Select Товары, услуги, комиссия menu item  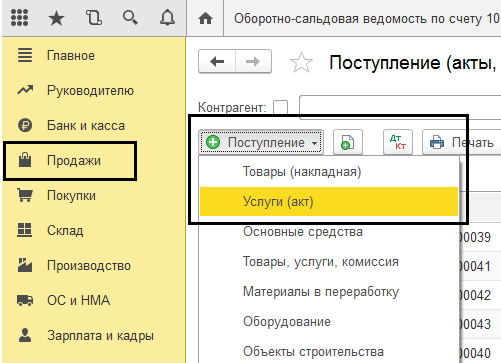[329, 262]
